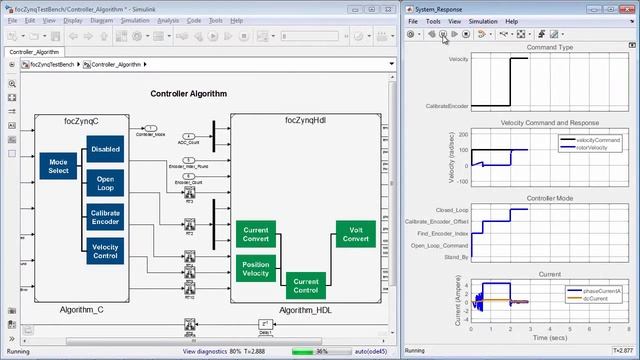
Task: Save the Simulink model
Action: tap(56, 36)
